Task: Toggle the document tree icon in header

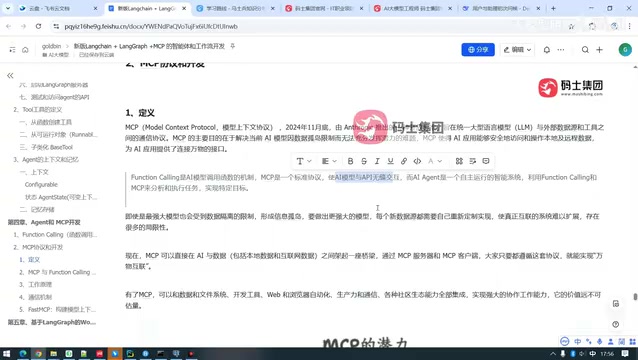Action: [12, 50]
